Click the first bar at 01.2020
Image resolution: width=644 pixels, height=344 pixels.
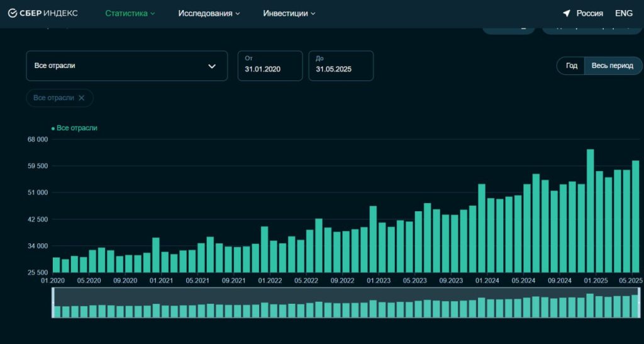coord(57,265)
